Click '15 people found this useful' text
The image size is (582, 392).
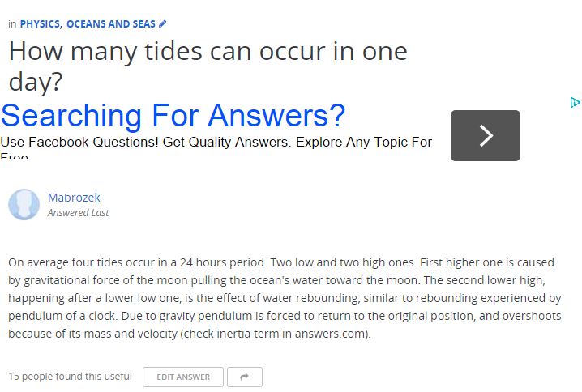pyautogui.click(x=70, y=377)
